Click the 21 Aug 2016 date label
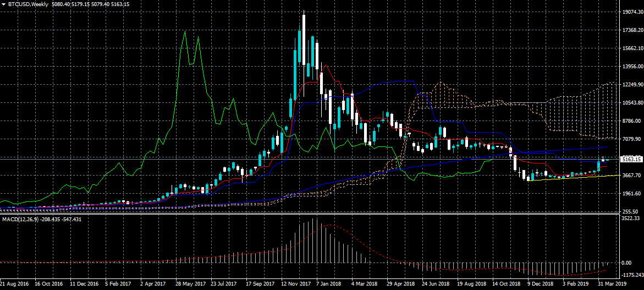 pyautogui.click(x=14, y=284)
